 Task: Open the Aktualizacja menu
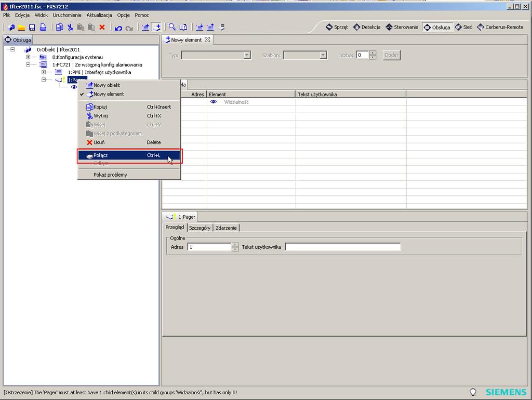[x=99, y=15]
